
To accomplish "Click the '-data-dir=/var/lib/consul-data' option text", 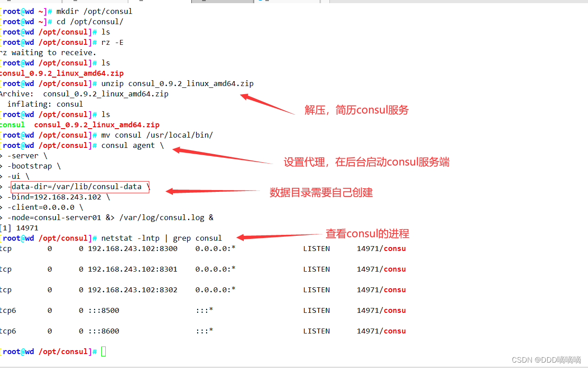I will [x=74, y=186].
